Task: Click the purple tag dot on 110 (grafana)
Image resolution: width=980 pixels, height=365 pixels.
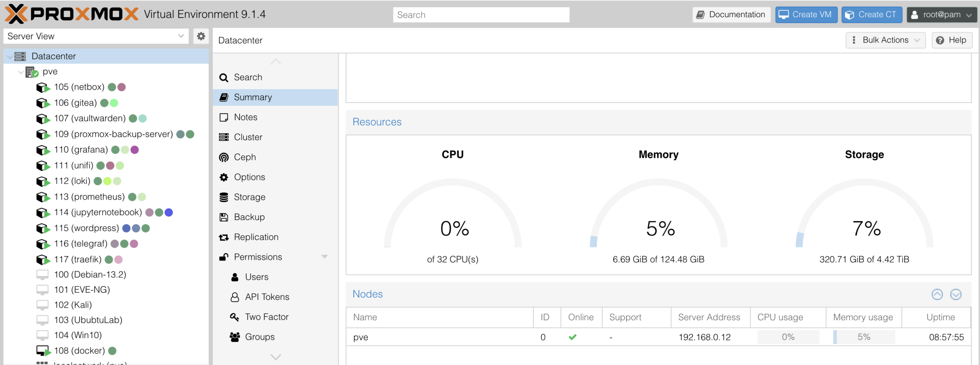Action: 135,150
